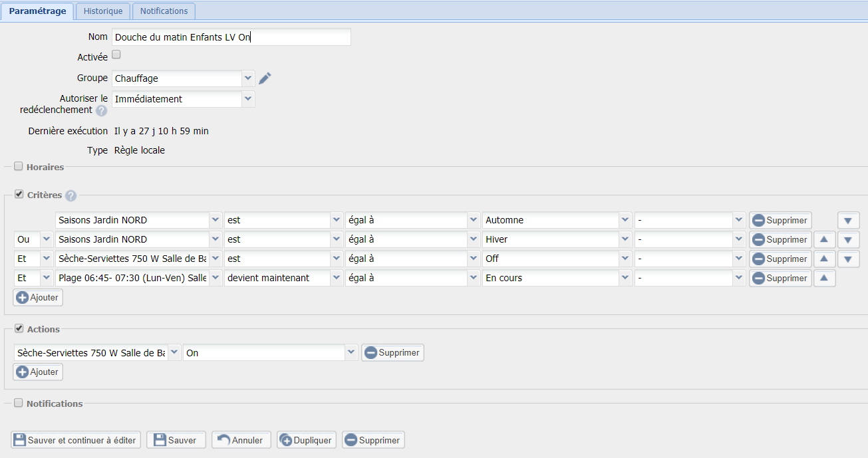The image size is (868, 458).
Task: Open the devient maintenant condition dropdown
Action: tap(337, 278)
